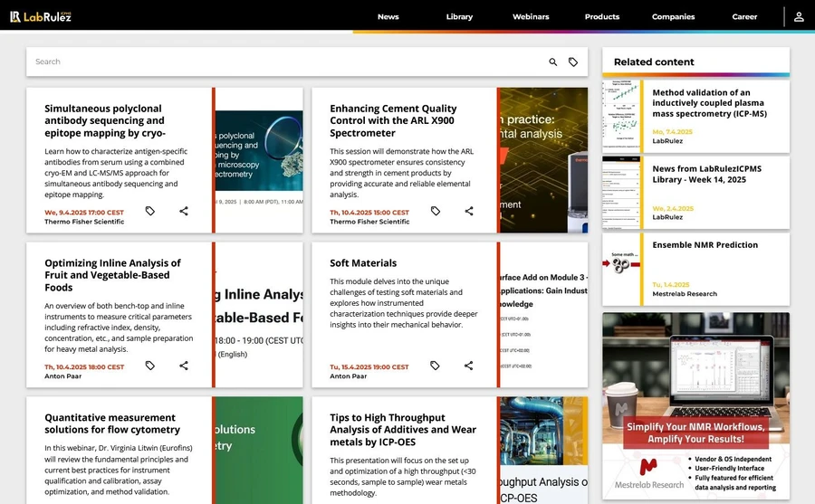Click the Inline Analysis webinar thumbnail
Screen dimensions: 815x504
(x=259, y=315)
